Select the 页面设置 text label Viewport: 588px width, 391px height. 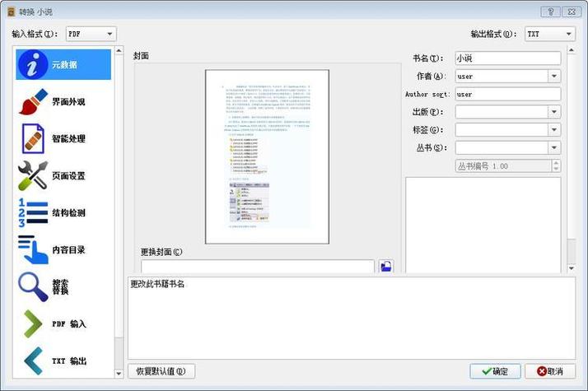click(x=68, y=175)
